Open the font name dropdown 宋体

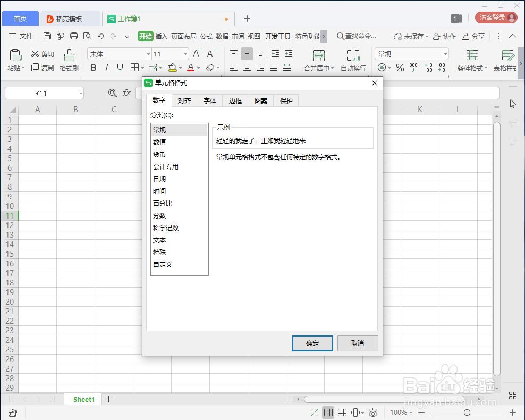(x=148, y=54)
